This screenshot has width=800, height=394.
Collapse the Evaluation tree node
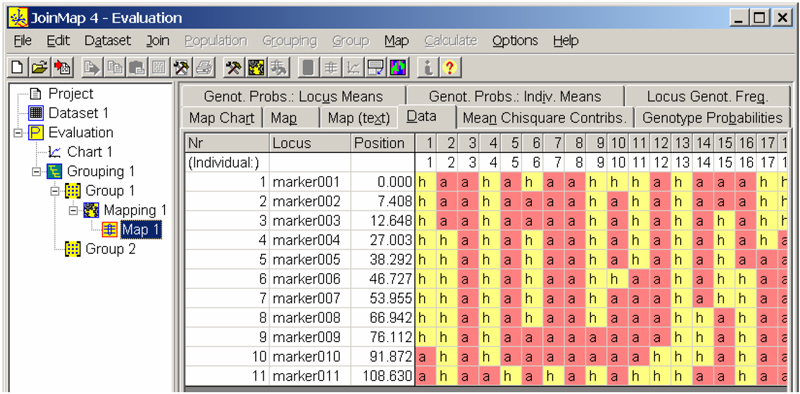(18, 133)
